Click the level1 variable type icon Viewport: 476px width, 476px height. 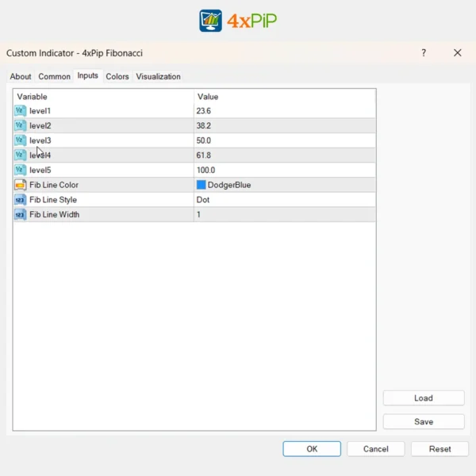point(20,111)
